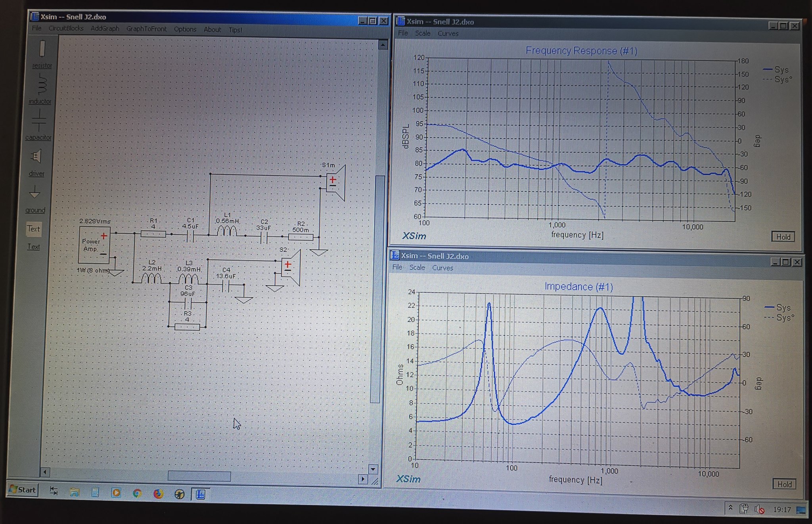This screenshot has height=524, width=812.
Task: Click capacitor C2 33uF in schematic
Action: point(264,238)
